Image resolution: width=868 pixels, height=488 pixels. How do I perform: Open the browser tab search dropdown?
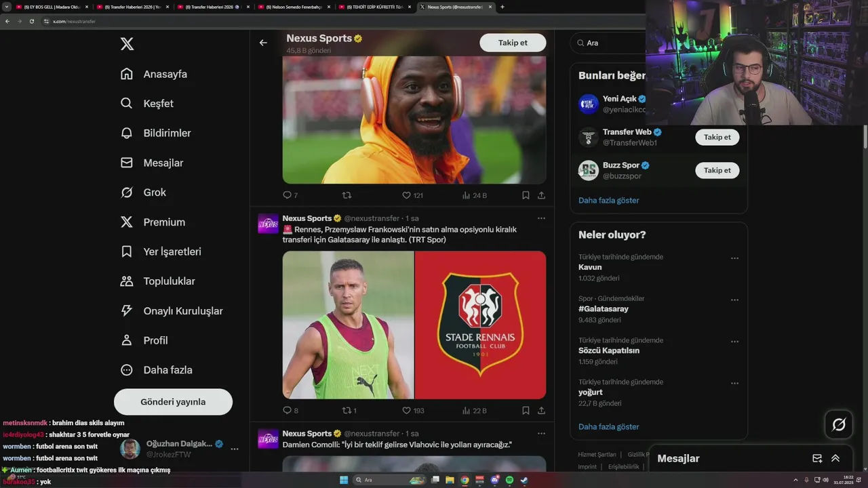point(7,7)
